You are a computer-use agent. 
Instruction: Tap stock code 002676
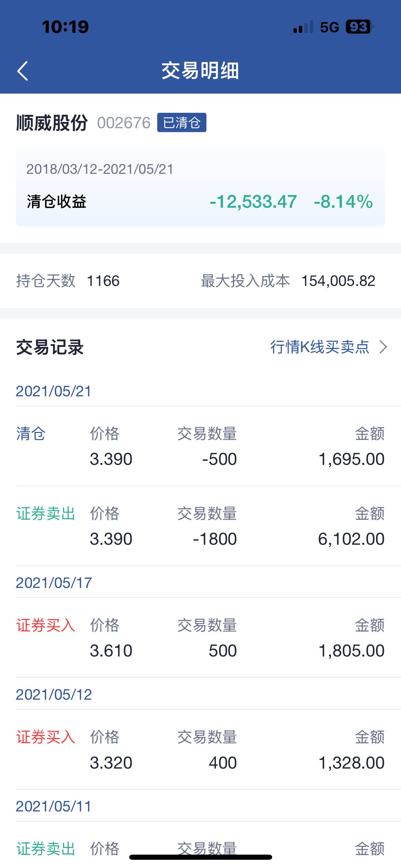point(124,123)
